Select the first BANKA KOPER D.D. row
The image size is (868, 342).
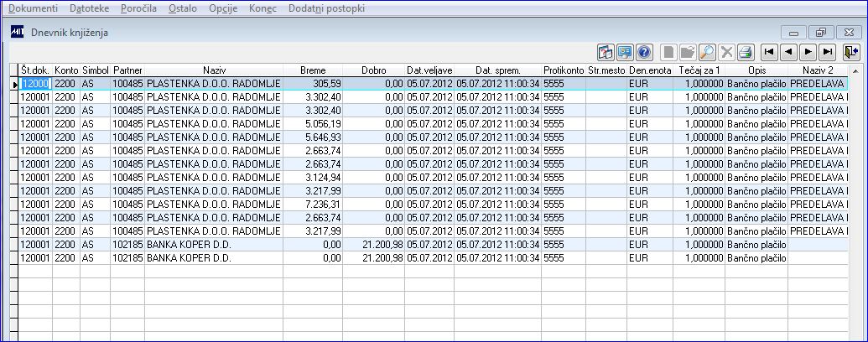(433, 244)
